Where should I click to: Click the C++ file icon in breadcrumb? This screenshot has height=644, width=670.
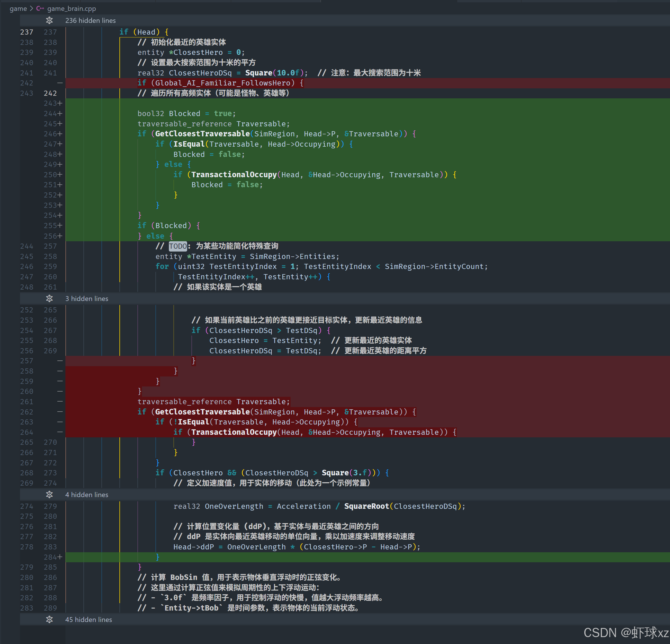click(x=40, y=9)
